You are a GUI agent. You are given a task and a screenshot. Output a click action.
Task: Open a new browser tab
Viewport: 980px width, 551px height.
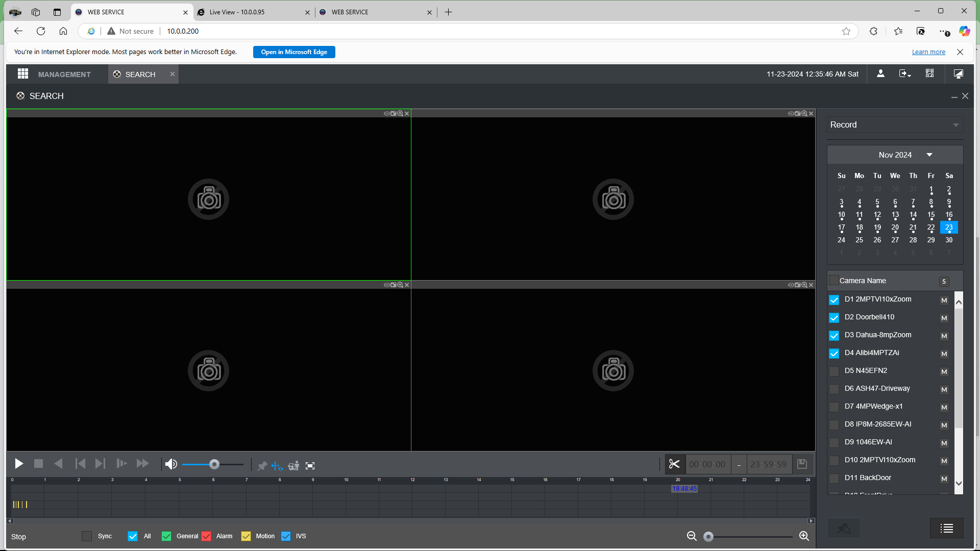(448, 12)
